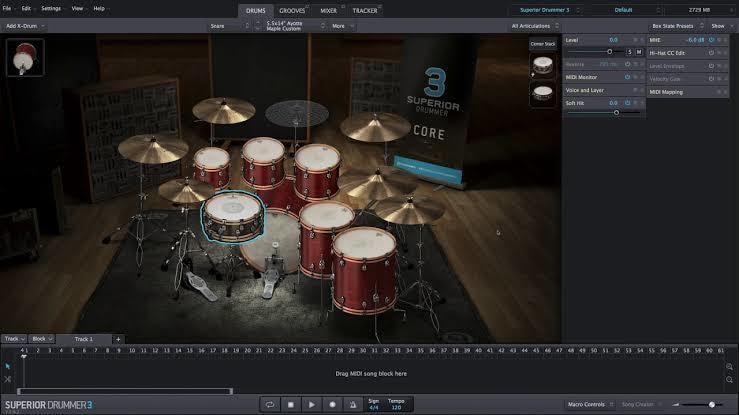Open the Add X-Drum dropdown
This screenshot has height=415, width=739.
pos(25,26)
